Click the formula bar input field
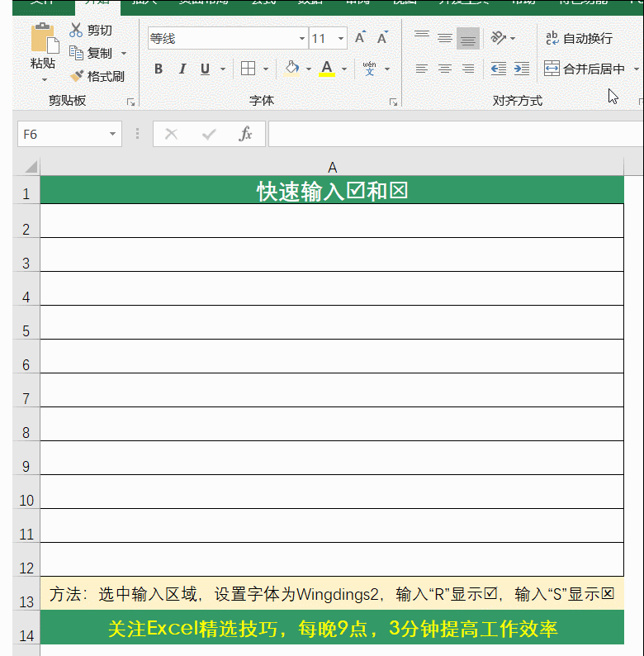The width and height of the screenshot is (644, 656). click(456, 134)
